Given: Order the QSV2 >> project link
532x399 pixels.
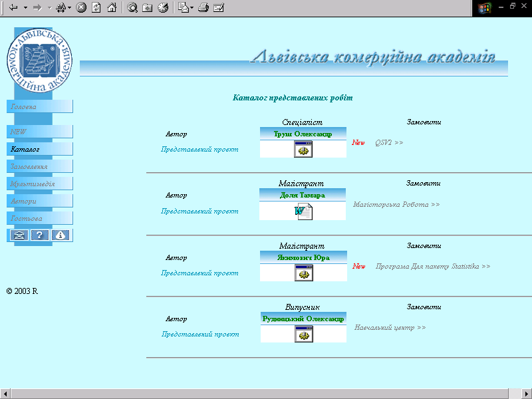Looking at the screenshot, I should (x=389, y=142).
